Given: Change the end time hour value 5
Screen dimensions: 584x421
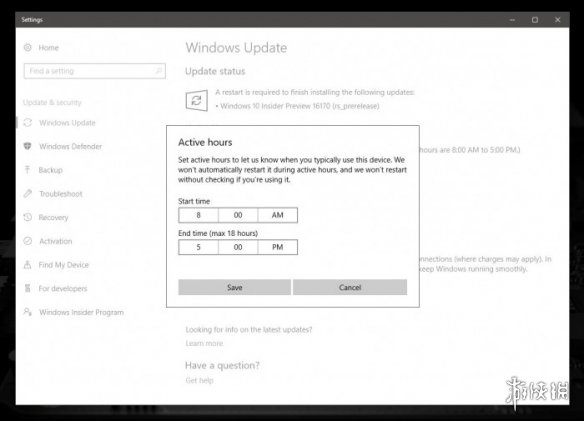Looking at the screenshot, I should [198, 247].
